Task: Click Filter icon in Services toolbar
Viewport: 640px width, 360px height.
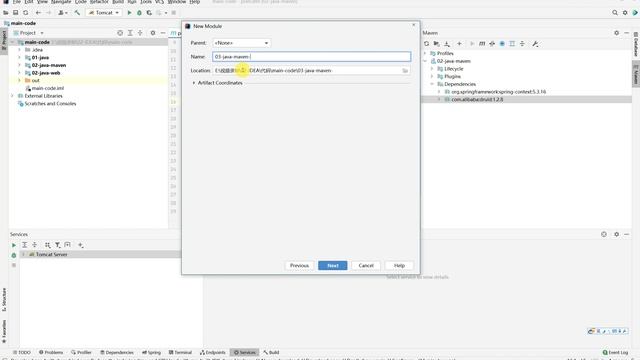Action: (58, 245)
